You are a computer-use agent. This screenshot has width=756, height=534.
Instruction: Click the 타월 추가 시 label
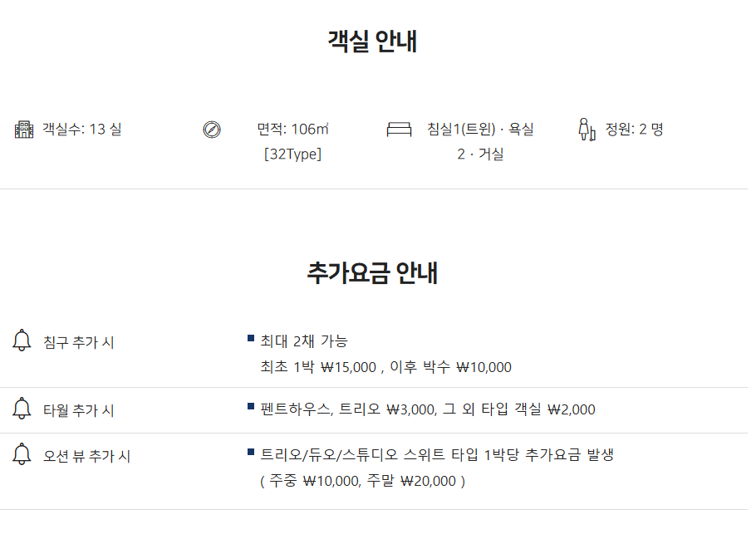[x=79, y=410]
